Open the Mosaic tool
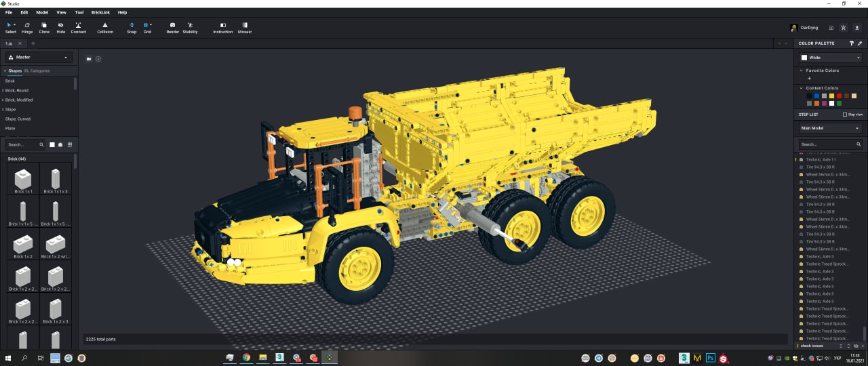 245,28
